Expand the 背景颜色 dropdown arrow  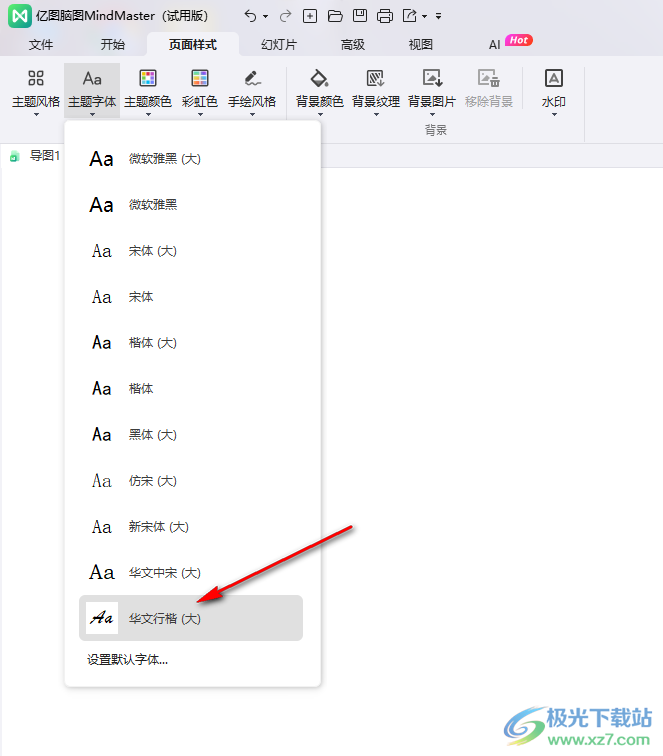(320, 115)
